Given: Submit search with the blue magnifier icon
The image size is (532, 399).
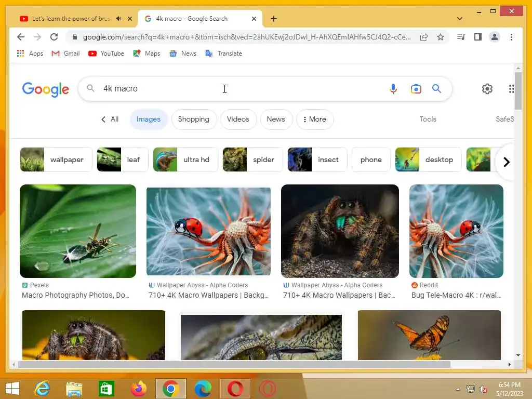Looking at the screenshot, I should [436, 88].
